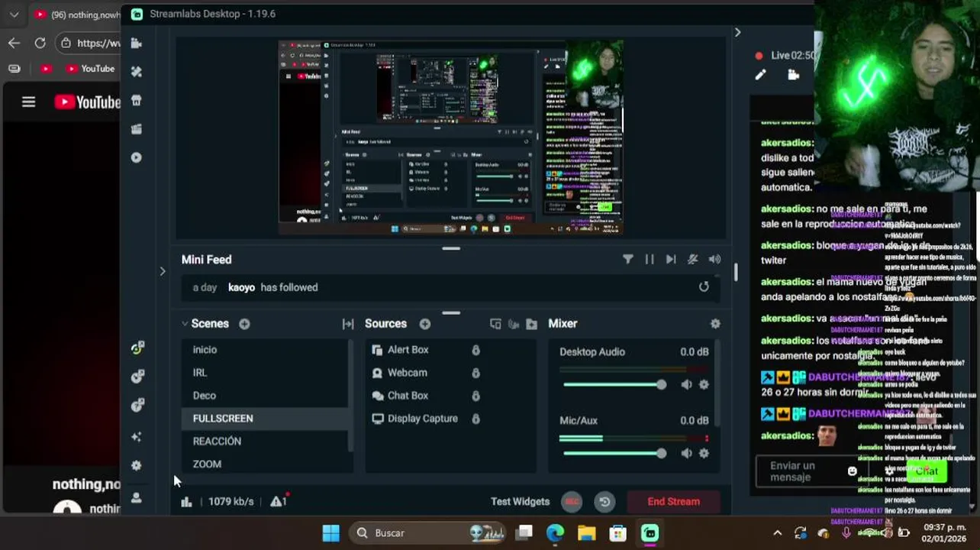Skip the current alert in Mini Feed
The height and width of the screenshot is (550, 980).
(x=671, y=260)
